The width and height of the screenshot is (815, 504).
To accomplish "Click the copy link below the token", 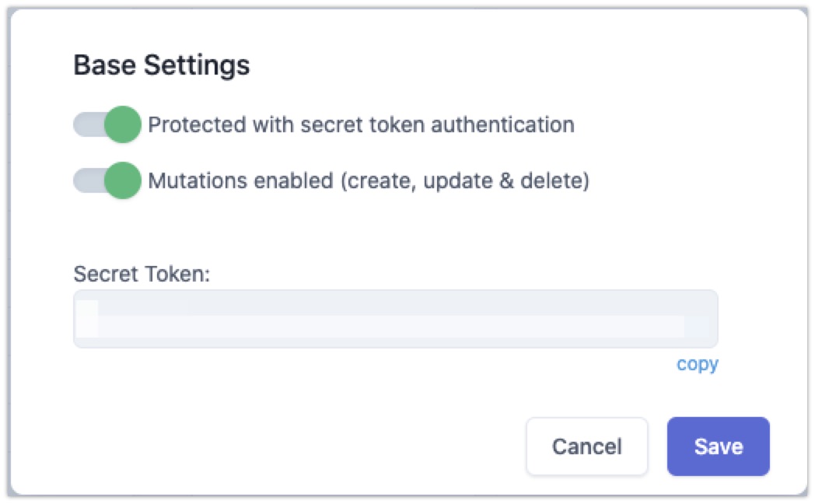I will (x=698, y=363).
